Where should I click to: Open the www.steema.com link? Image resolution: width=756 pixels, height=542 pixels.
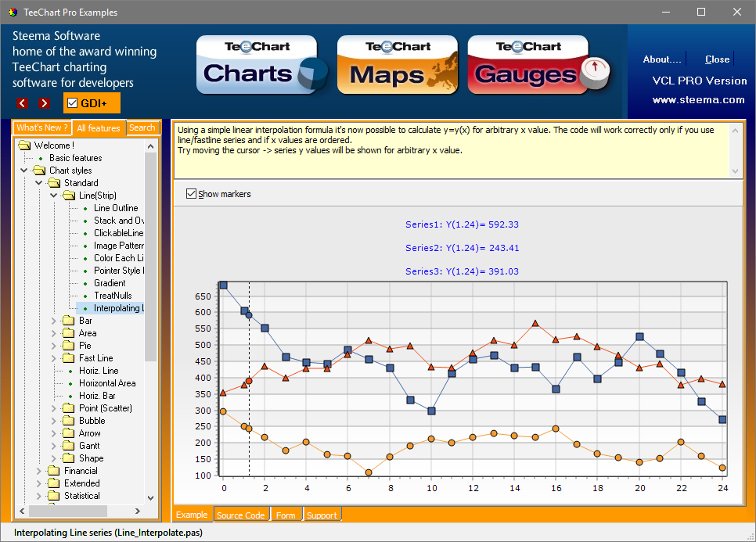pyautogui.click(x=698, y=100)
